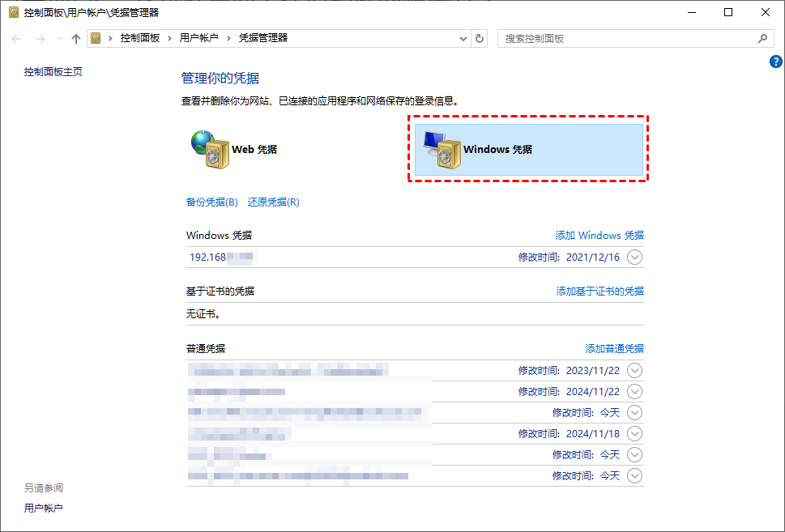The height and width of the screenshot is (532, 785).
Task: Close the Credential Manager window
Action: pyautogui.click(x=766, y=12)
